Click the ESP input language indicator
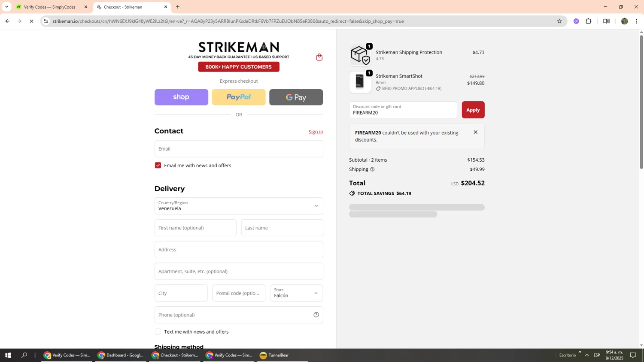Viewport: 644px width, 362px height. point(597,355)
